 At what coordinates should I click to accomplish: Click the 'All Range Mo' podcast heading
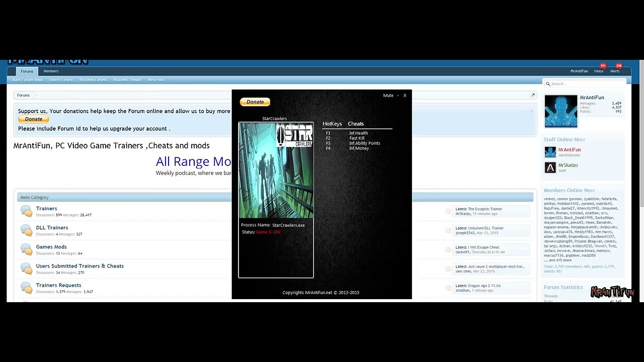194,161
